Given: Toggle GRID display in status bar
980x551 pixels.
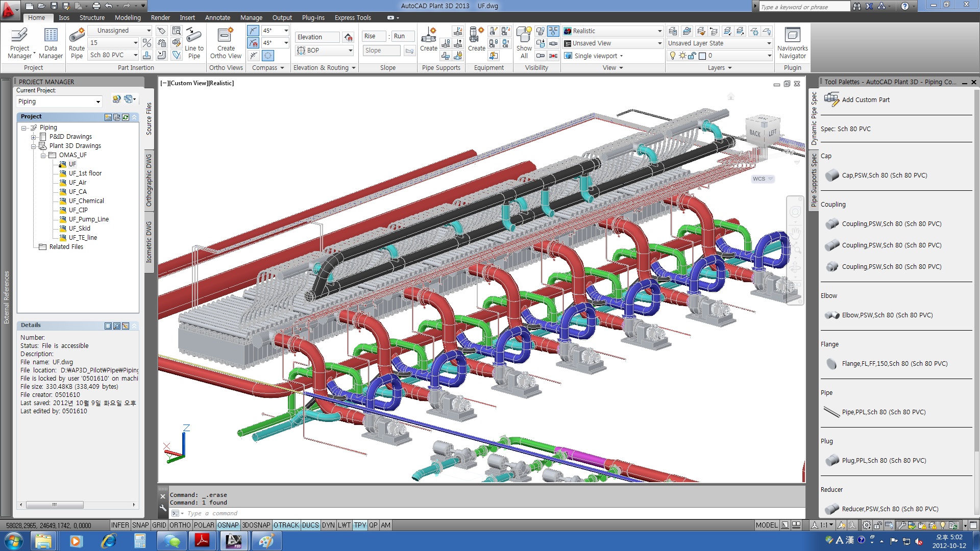Looking at the screenshot, I should coord(159,525).
